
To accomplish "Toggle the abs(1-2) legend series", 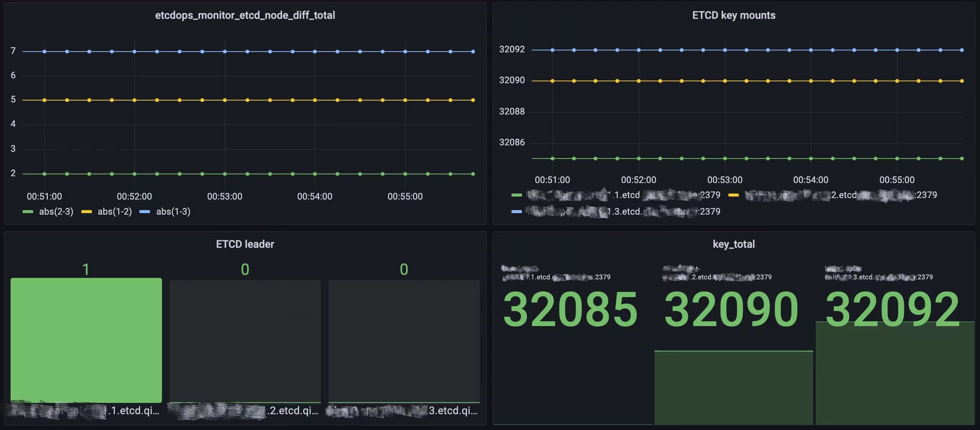I will point(114,211).
